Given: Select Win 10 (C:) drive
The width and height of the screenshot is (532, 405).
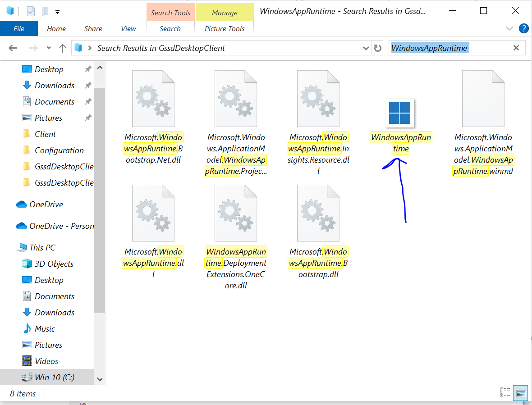Looking at the screenshot, I should coord(47,377).
